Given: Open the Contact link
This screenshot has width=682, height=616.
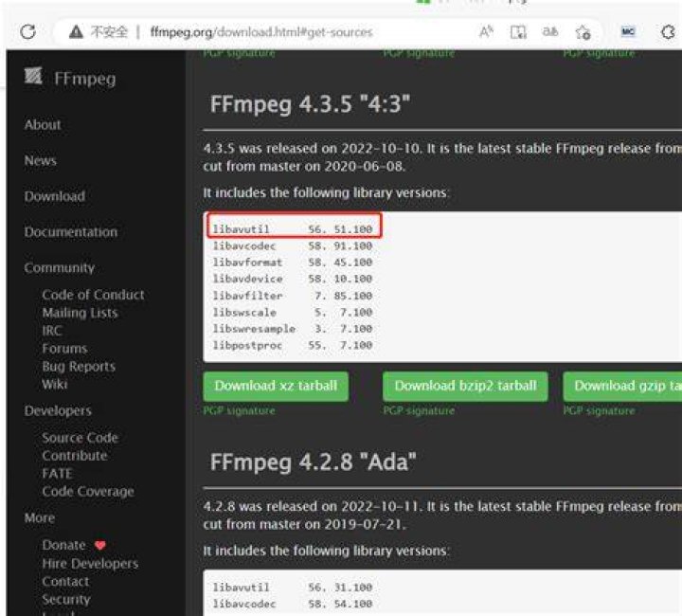Looking at the screenshot, I should tap(65, 581).
